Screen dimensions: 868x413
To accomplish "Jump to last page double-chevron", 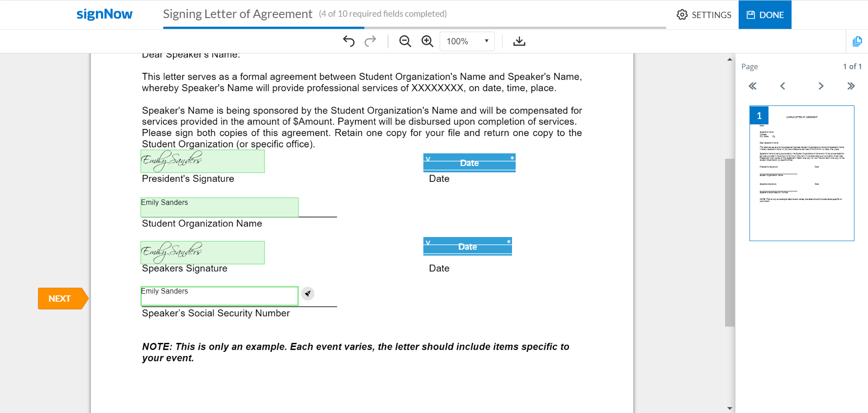I will tap(851, 86).
